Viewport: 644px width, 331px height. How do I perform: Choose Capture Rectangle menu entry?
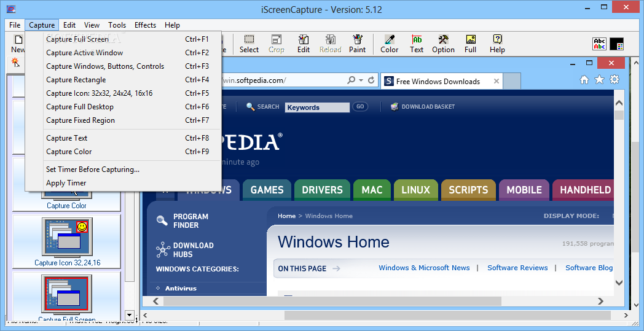[124, 80]
